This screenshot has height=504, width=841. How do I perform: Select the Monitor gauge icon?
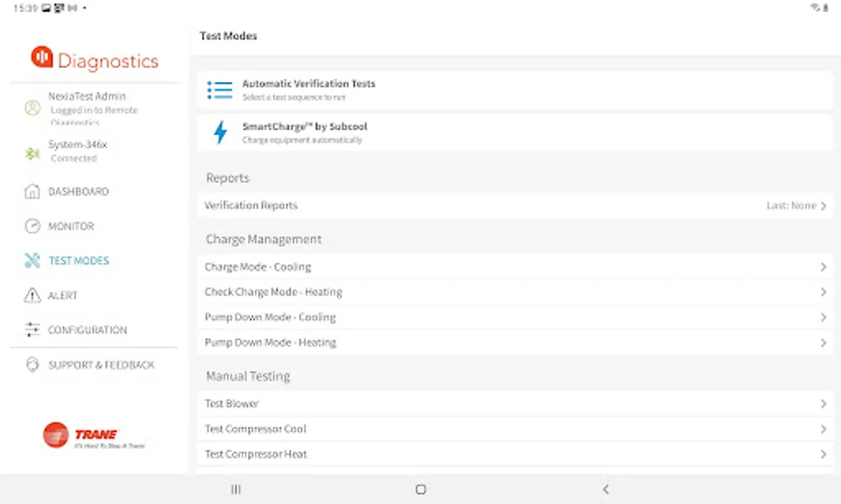point(32,226)
